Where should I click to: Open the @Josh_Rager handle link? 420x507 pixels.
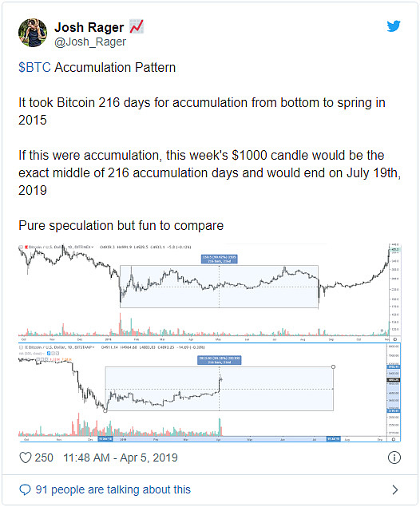pos(90,42)
